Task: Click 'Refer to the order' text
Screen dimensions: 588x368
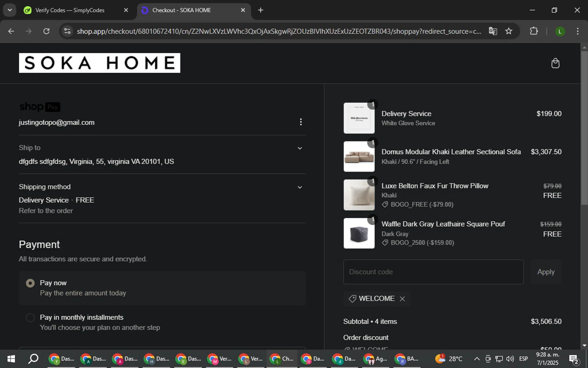Action: coord(46,211)
